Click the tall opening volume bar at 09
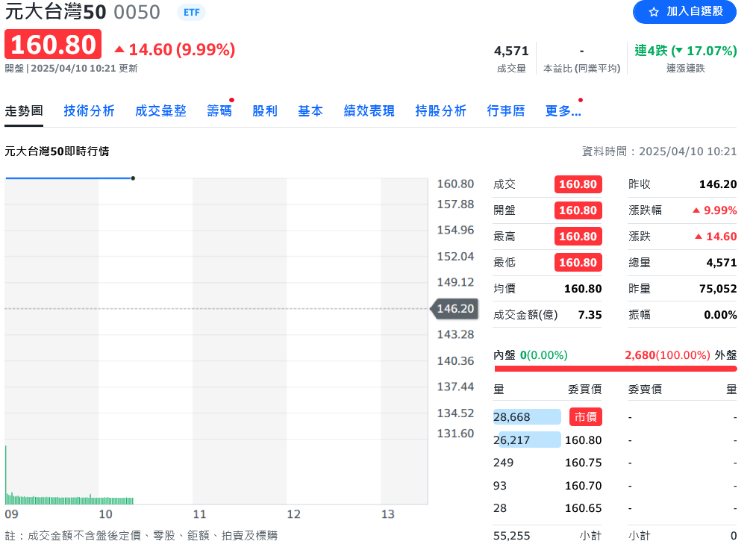 point(6,475)
